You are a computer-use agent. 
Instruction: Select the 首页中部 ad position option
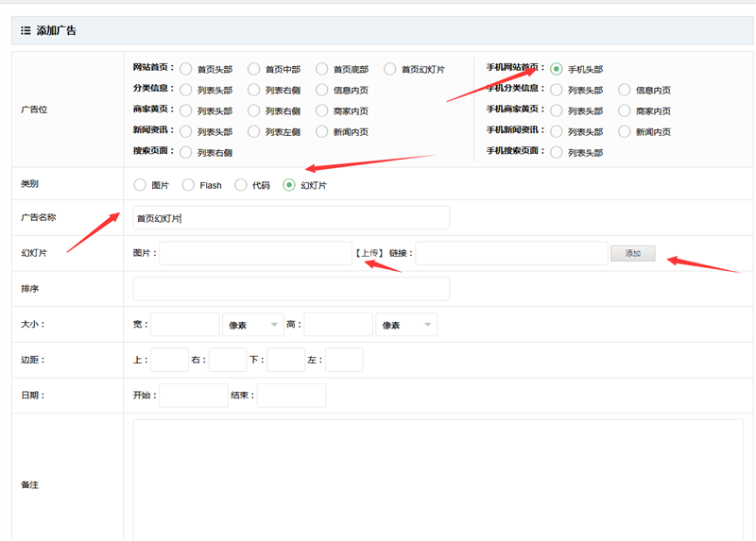pos(254,69)
